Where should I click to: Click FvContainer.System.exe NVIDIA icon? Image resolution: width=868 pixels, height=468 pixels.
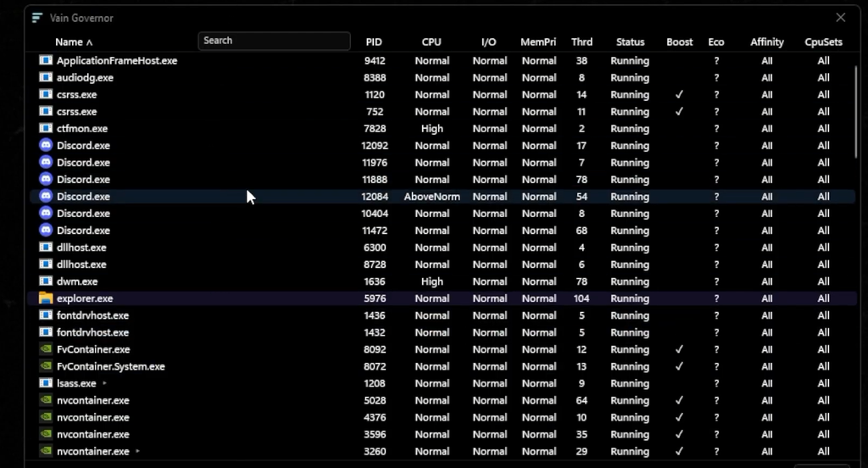[46, 366]
